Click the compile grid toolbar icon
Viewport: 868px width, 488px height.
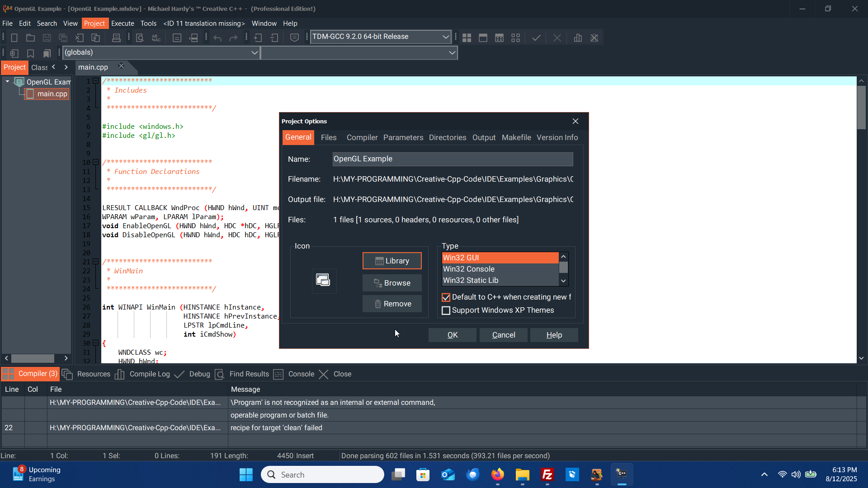coord(467,38)
